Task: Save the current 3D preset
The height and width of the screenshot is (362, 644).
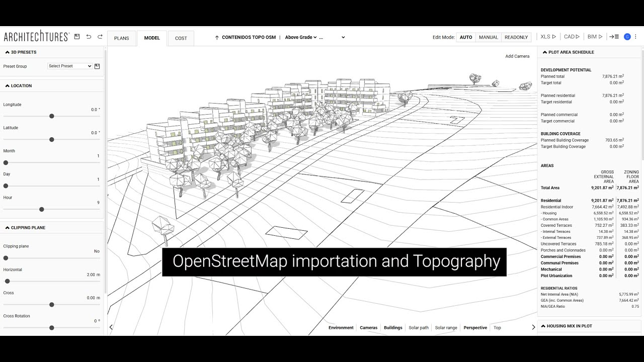Action: click(x=97, y=66)
